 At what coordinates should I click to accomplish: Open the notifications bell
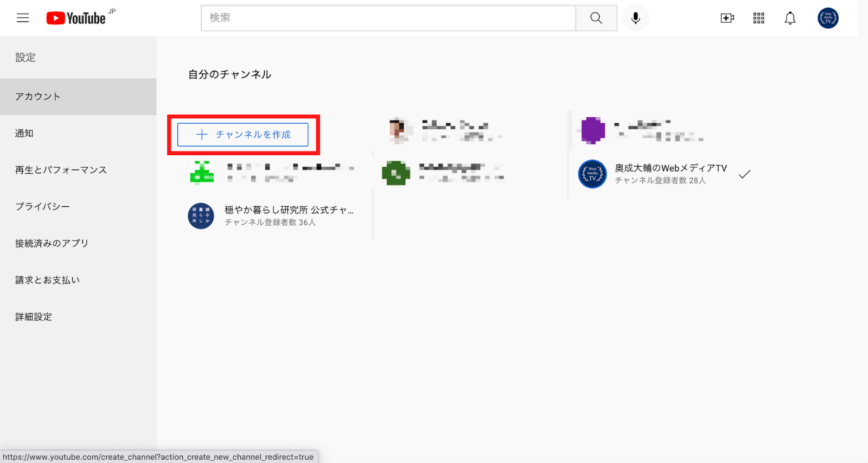pyautogui.click(x=790, y=18)
